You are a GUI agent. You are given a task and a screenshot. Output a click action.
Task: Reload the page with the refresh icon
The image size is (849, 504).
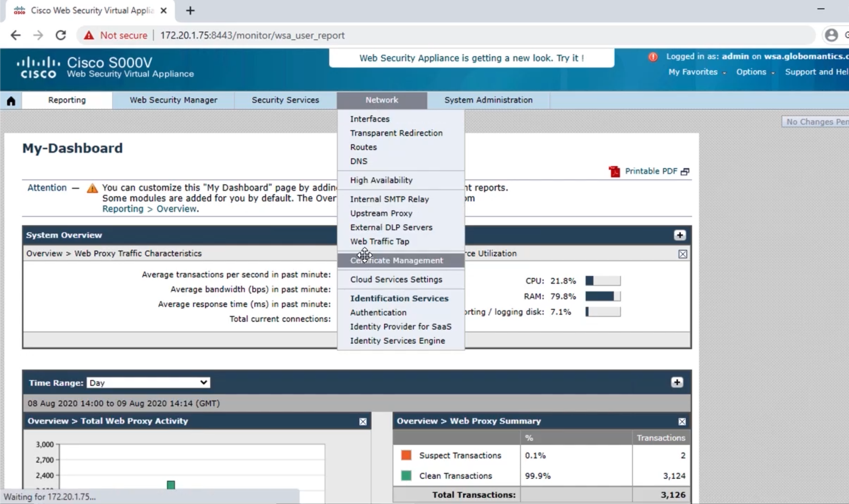(x=61, y=35)
